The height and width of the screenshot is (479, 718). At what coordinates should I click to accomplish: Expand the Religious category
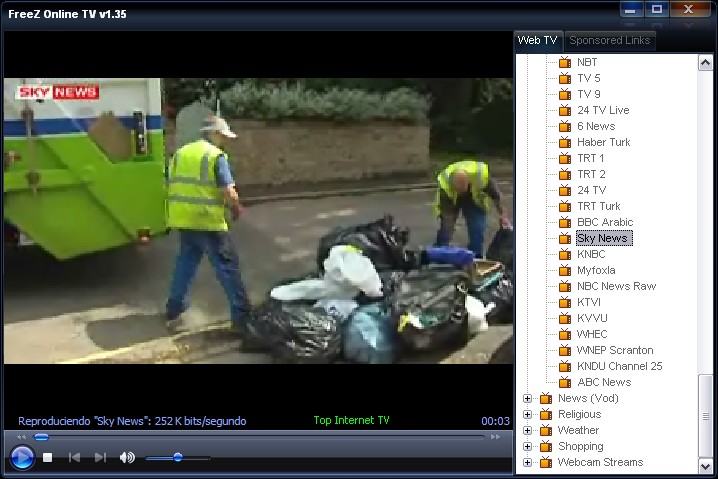[528, 414]
